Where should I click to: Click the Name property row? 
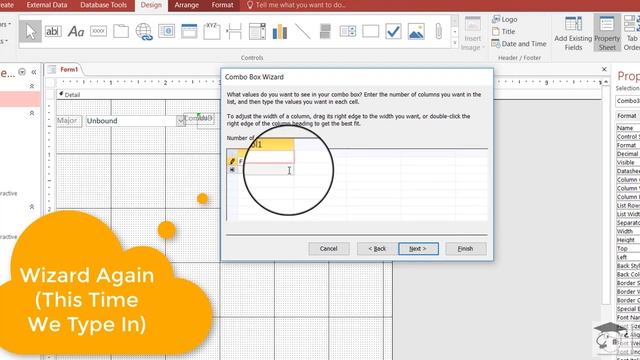pyautogui.click(x=628, y=128)
